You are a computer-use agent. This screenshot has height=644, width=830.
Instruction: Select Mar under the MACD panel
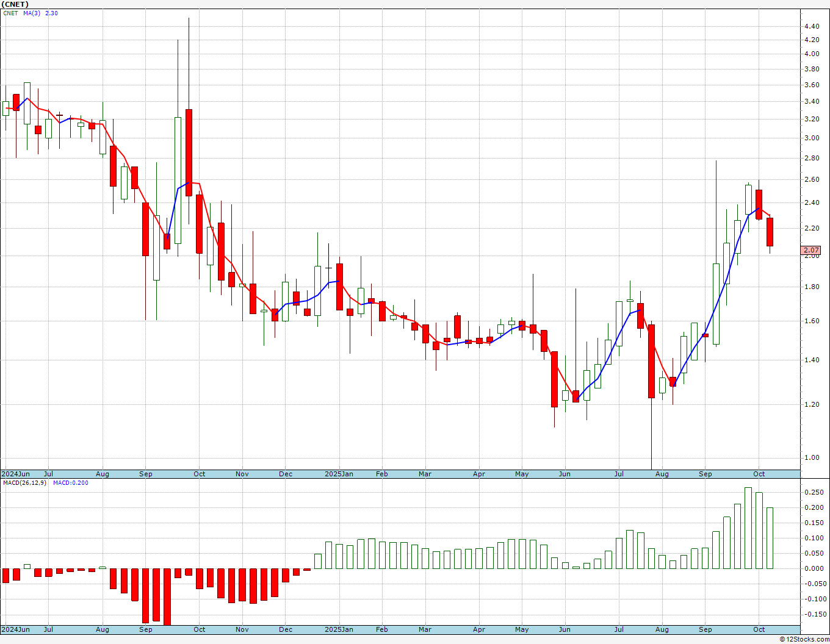pyautogui.click(x=425, y=629)
